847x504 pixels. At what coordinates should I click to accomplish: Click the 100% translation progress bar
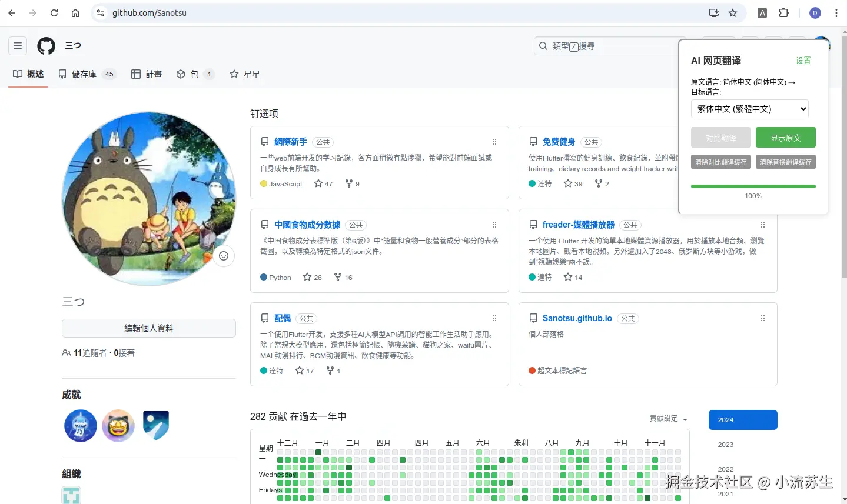753,186
